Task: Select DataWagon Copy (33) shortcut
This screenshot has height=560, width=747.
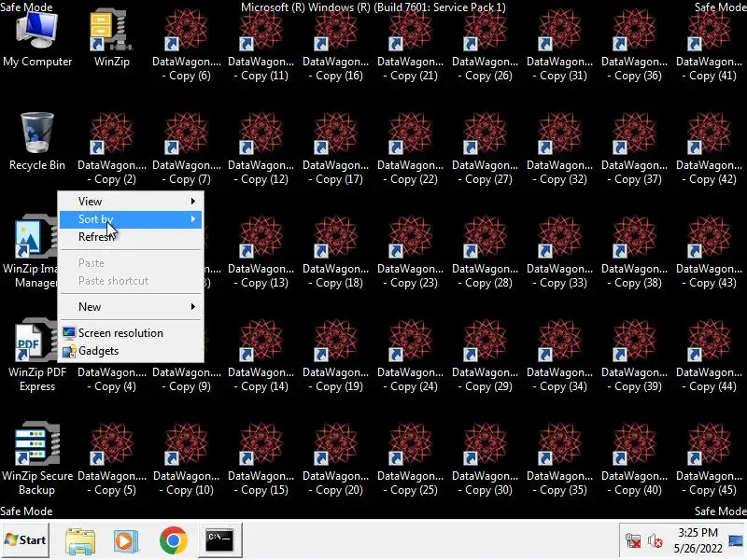Action: click(x=559, y=252)
